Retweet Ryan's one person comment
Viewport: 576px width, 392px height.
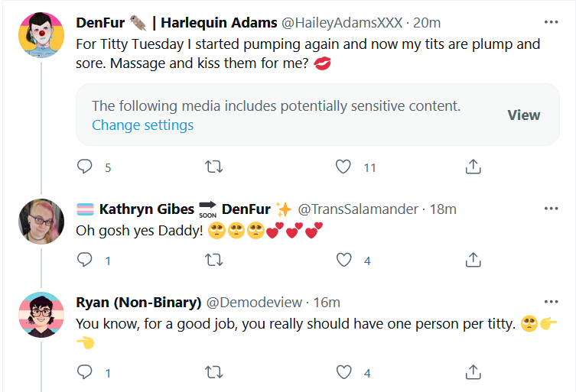tap(213, 372)
